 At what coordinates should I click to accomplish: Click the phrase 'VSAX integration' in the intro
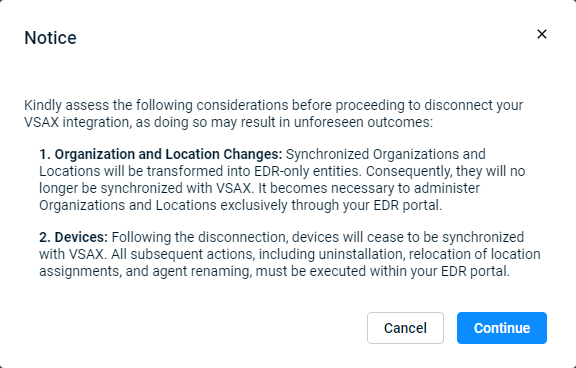(x=78, y=122)
